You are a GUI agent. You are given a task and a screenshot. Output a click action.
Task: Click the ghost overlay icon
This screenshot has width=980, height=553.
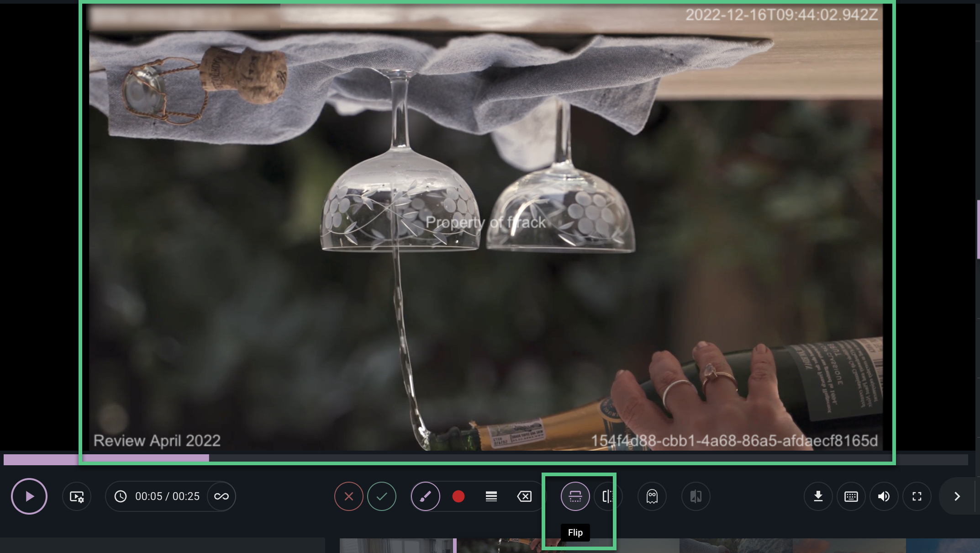652,496
